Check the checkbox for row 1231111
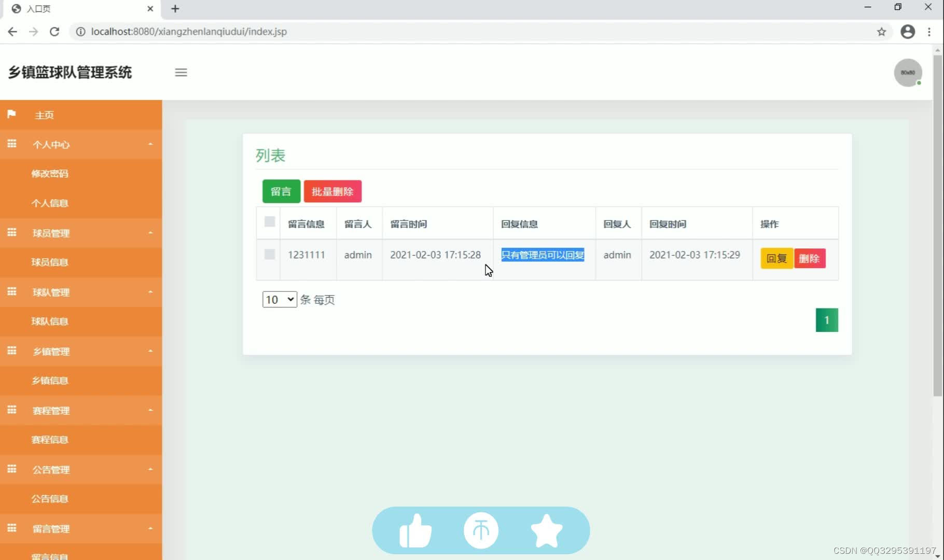This screenshot has width=944, height=560. (x=269, y=254)
